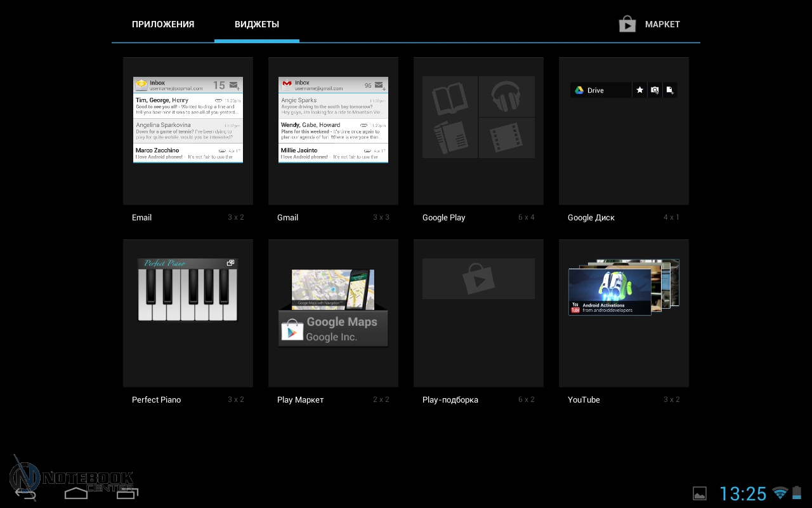Tap the headphones icon in Google Play widget
Viewport: 812px width, 508px height.
point(506,97)
